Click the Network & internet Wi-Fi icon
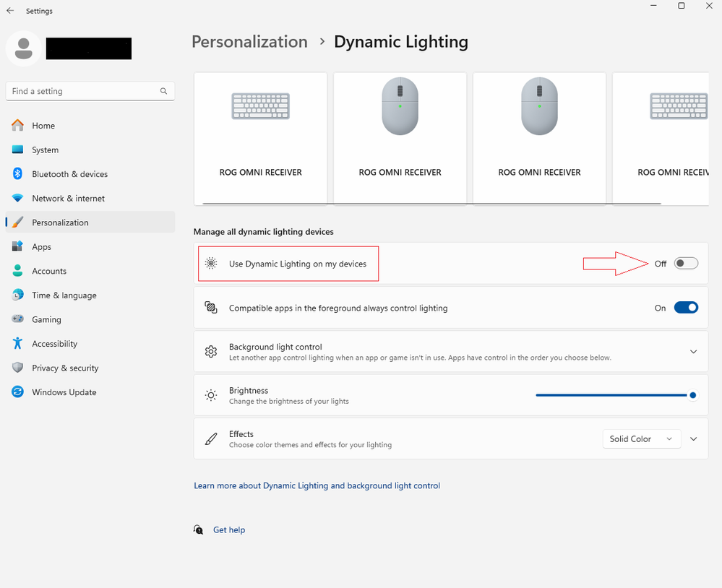The width and height of the screenshot is (722, 588). pyautogui.click(x=17, y=199)
